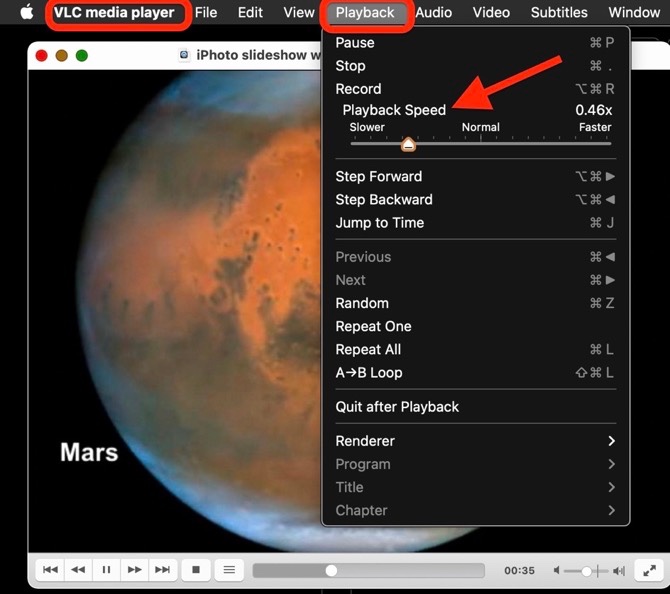The image size is (670, 594).
Task: Open the Apple menu
Action: point(27,12)
